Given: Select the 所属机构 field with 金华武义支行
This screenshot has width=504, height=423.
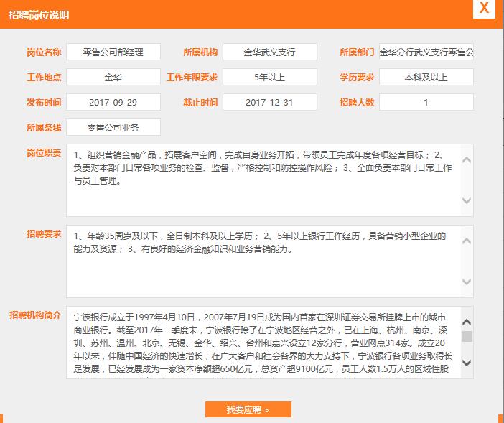Looking at the screenshot, I should (269, 52).
